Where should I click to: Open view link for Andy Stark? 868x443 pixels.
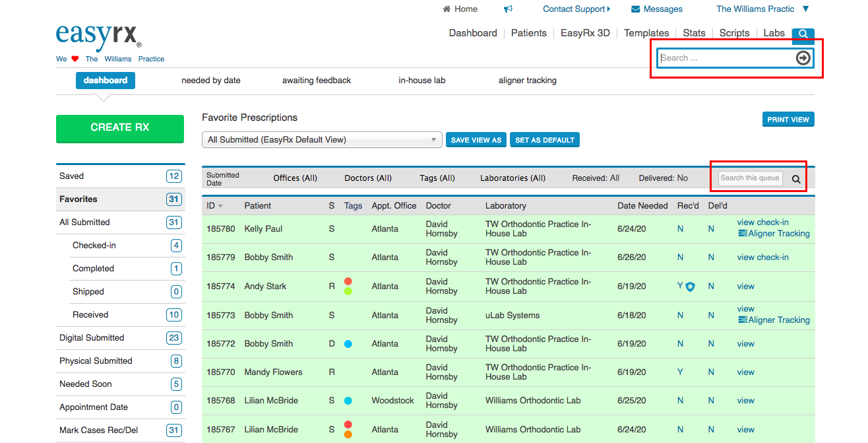tap(746, 287)
